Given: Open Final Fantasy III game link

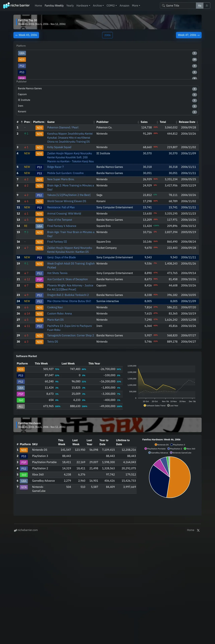Looking at the screenshot, I should click(57, 242).
